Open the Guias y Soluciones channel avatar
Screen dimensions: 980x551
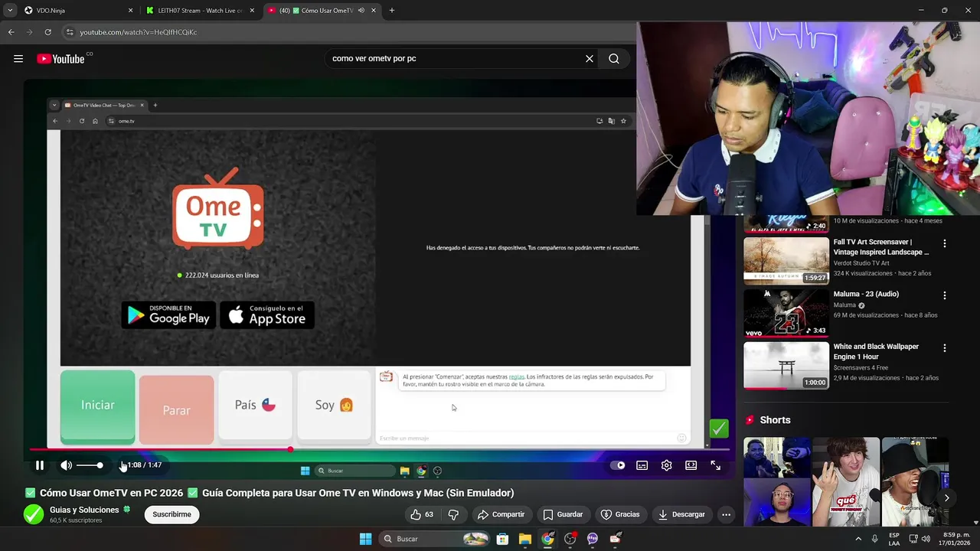34,514
